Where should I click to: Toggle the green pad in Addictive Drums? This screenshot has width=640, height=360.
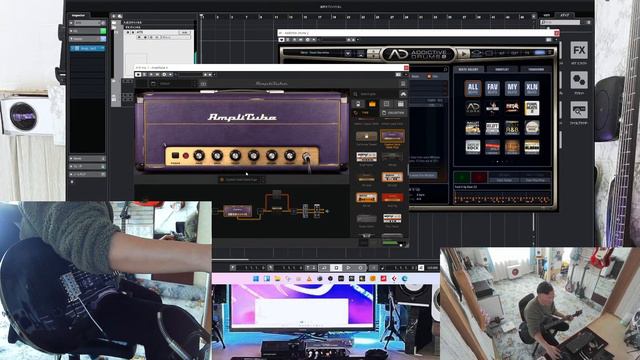462,177
